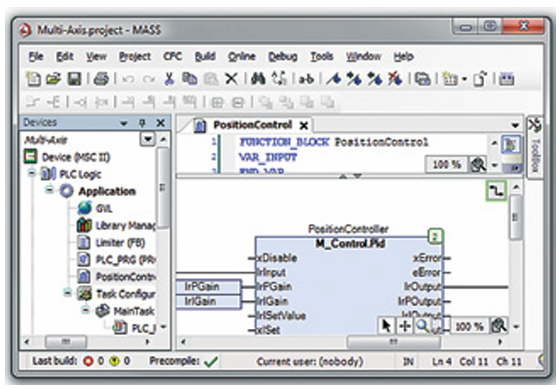The width and height of the screenshot is (559, 389).
Task: Click the Print icon in toolbar
Action: [101, 79]
